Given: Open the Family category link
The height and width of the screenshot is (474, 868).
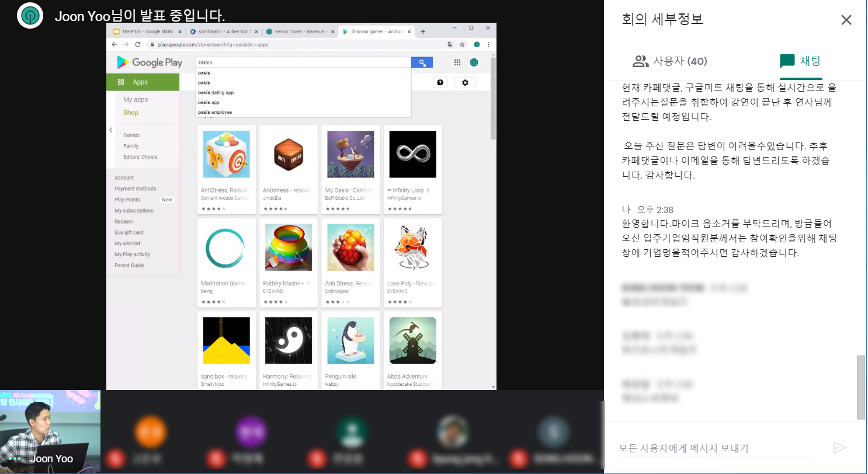Looking at the screenshot, I should [131, 146].
